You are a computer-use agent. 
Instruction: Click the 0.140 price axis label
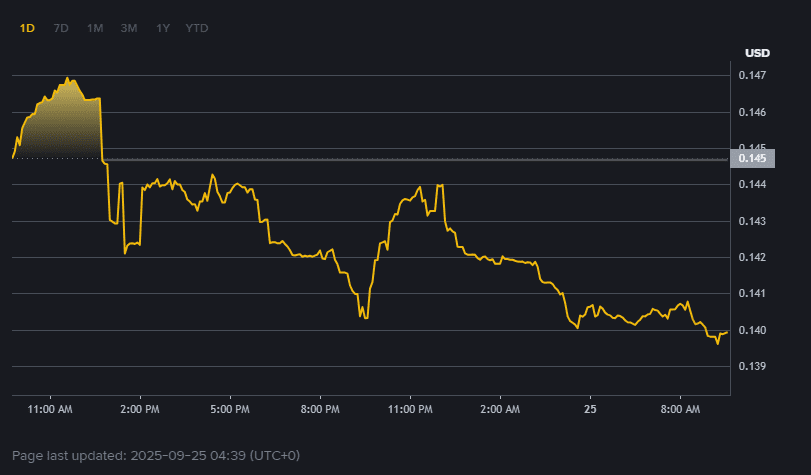(752, 330)
